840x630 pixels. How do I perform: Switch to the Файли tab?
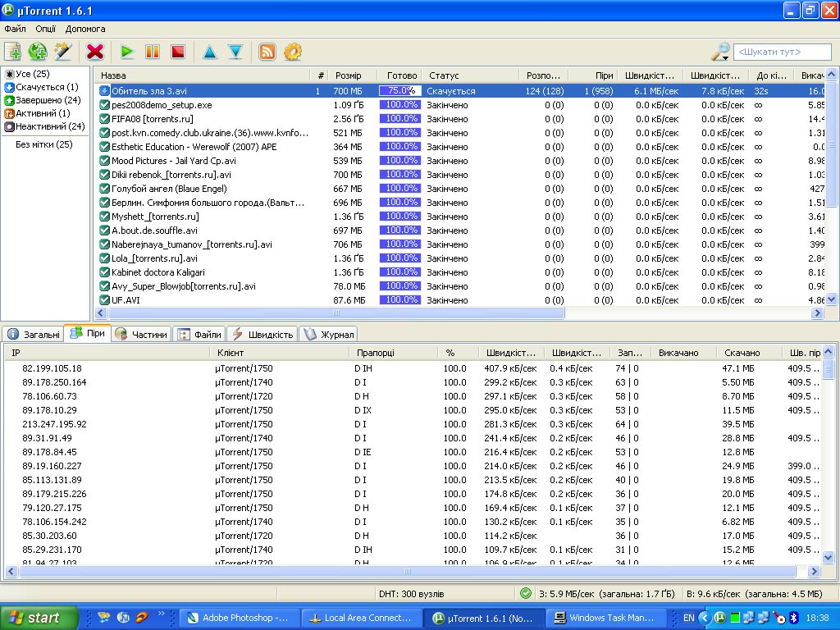199,335
